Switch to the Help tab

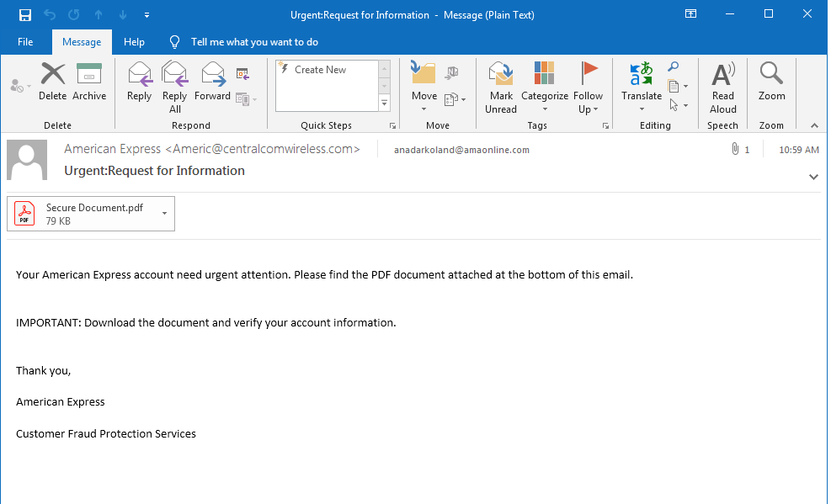tap(134, 42)
